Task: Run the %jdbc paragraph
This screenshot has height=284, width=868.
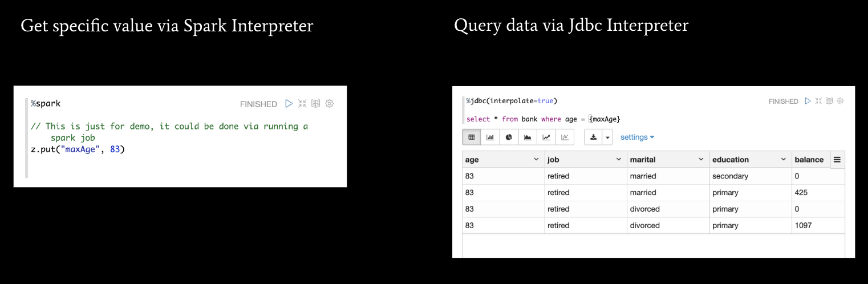Action: pyautogui.click(x=808, y=101)
